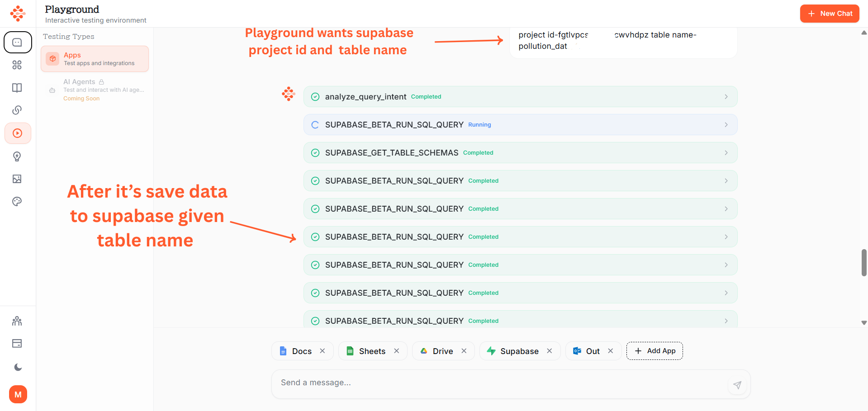Remove the Sheets app chip
Viewport: 868px width, 411px height.
(x=397, y=351)
